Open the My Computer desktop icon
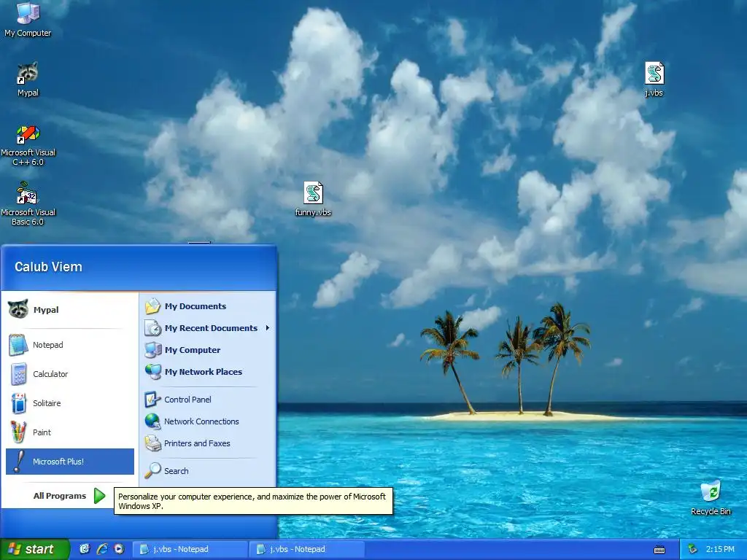Image resolution: width=747 pixels, height=560 pixels. pyautogui.click(x=28, y=19)
